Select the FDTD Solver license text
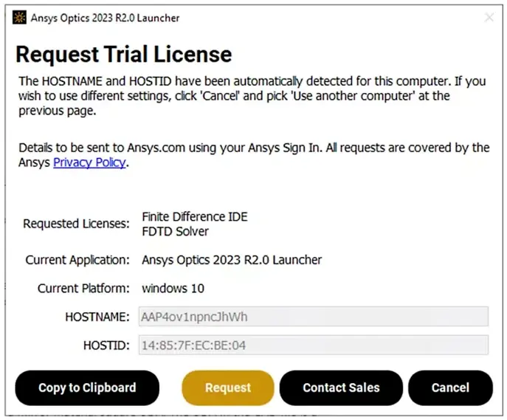Image resolution: width=507 pixels, height=420 pixels. [x=175, y=232]
